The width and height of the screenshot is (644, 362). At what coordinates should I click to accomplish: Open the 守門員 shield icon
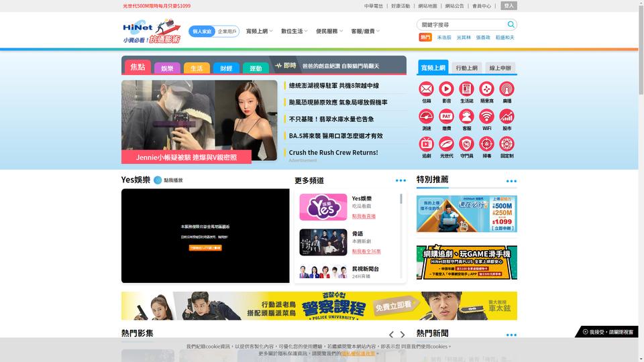click(x=467, y=144)
